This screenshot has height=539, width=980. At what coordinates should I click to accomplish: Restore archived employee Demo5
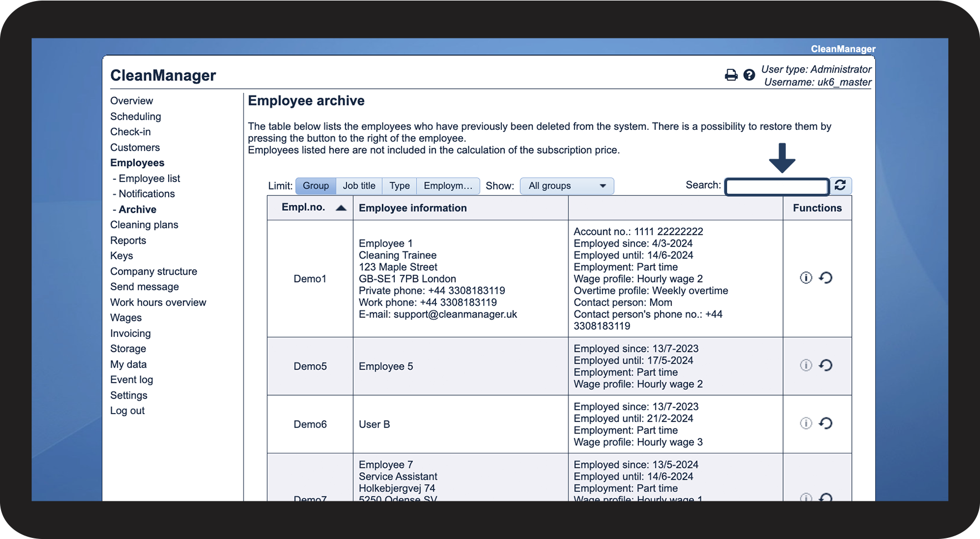pyautogui.click(x=826, y=365)
